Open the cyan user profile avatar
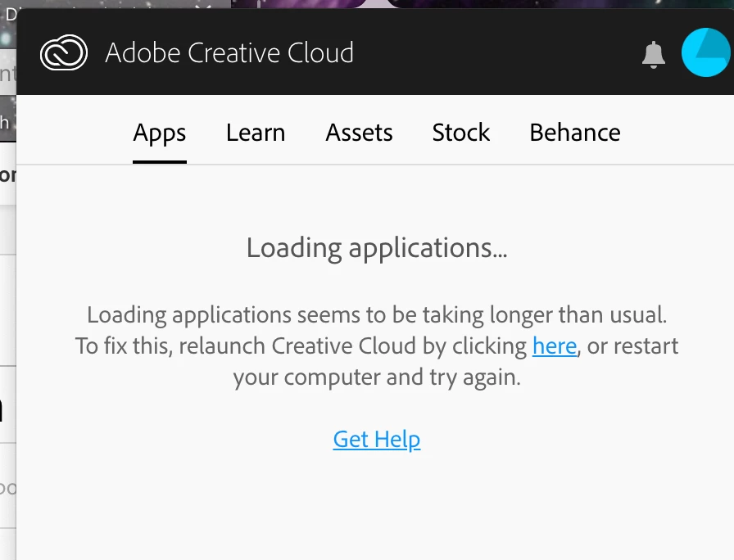 706,52
